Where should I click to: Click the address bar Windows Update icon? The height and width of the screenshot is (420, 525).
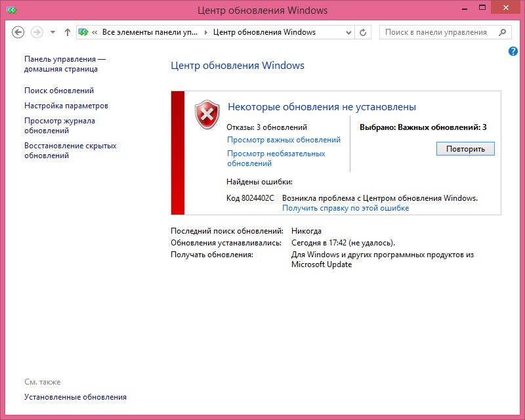(84, 32)
